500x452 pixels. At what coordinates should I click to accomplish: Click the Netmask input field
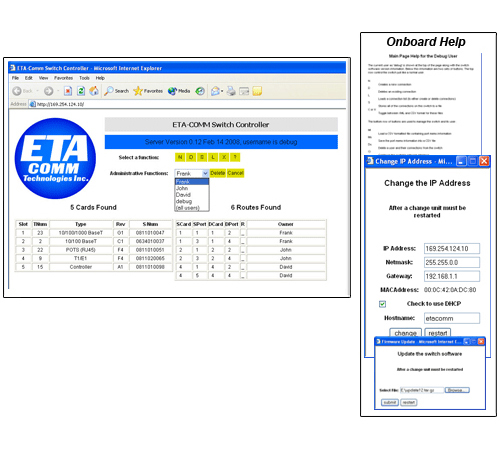(x=452, y=262)
